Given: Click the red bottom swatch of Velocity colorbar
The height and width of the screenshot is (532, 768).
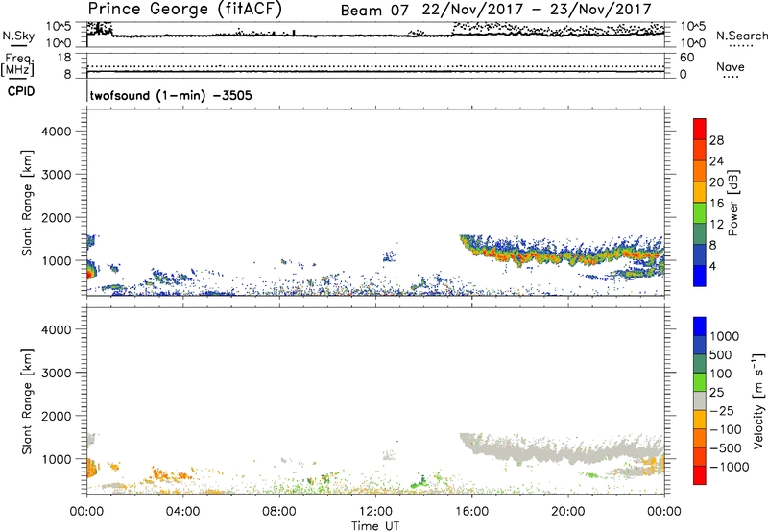Looking at the screenshot, I should click(700, 475).
